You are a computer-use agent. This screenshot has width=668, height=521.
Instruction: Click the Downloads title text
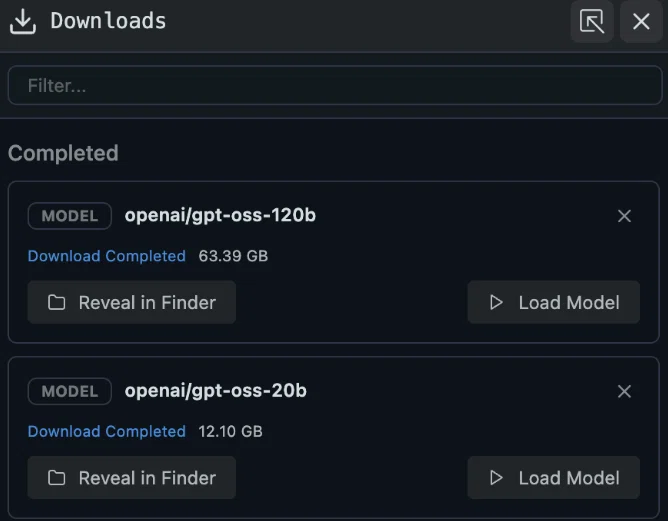(x=108, y=21)
